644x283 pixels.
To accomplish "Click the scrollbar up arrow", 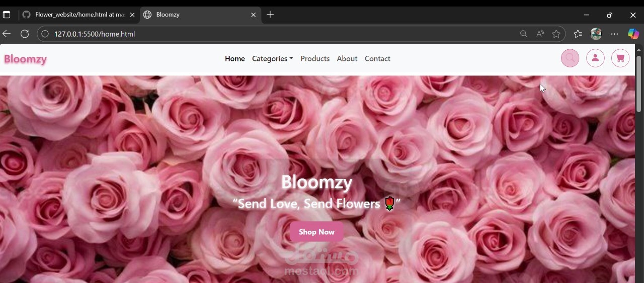I will (x=639, y=50).
